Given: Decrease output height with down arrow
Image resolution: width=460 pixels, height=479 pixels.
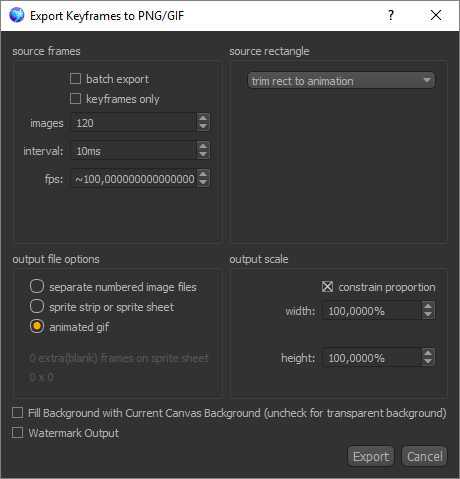Looking at the screenshot, I should 428,361.
